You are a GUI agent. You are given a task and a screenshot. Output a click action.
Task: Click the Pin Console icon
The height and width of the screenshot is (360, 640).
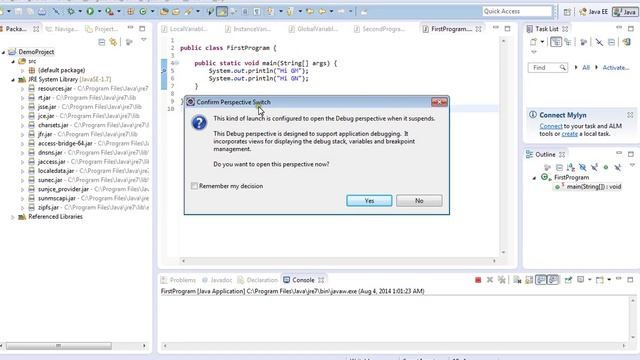coord(568,280)
